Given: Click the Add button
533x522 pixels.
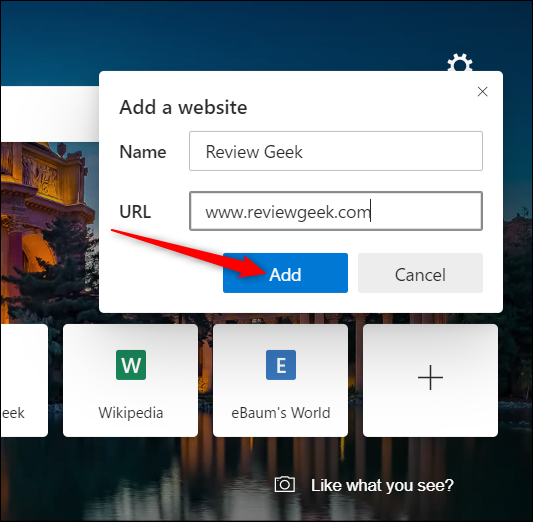Looking at the screenshot, I should point(285,273).
